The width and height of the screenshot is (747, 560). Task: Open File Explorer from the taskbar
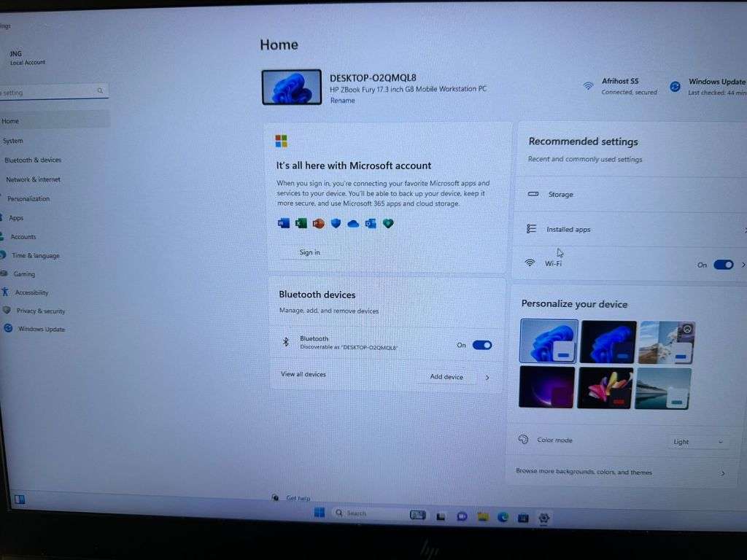(482, 516)
